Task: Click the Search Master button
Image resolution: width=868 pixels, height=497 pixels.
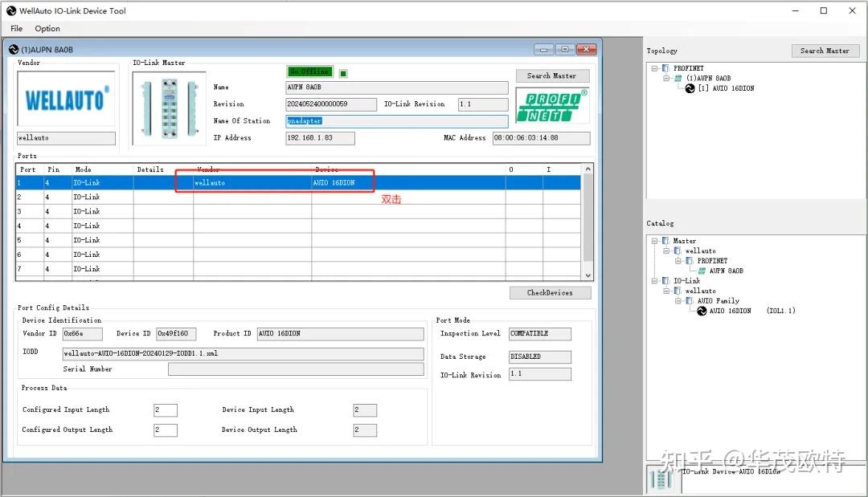Action: [552, 75]
